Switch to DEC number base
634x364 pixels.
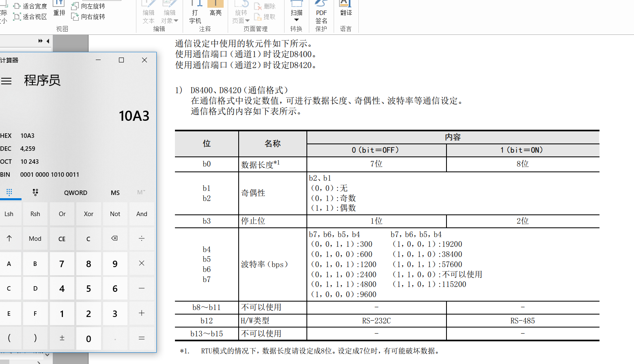6,149
